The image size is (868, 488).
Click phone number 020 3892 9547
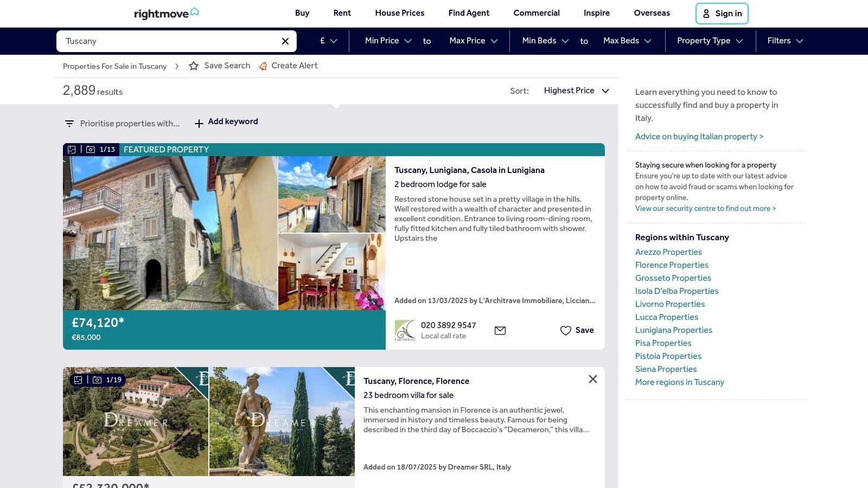[449, 325]
